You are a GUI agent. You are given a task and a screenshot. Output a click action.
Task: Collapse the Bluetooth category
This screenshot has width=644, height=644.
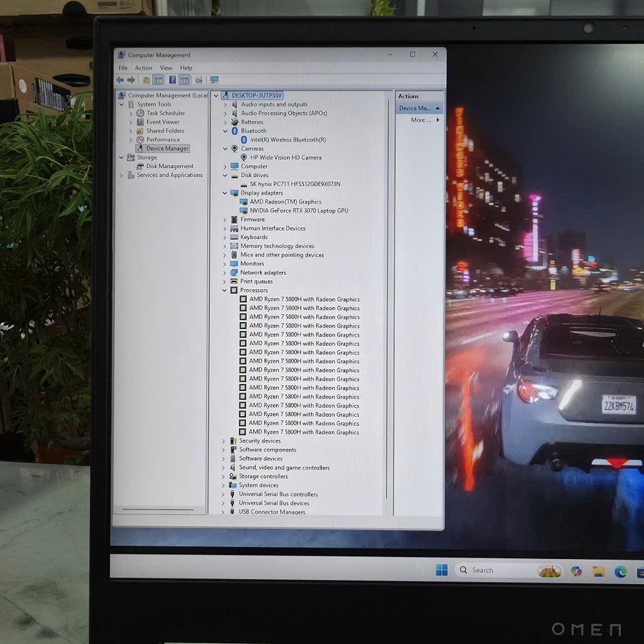coord(225,131)
